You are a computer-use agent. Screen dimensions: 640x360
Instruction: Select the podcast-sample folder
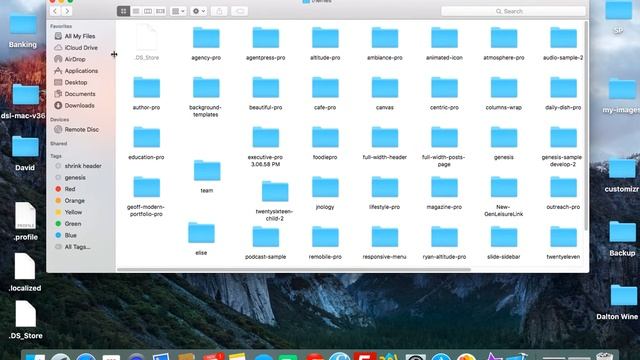pos(265,242)
